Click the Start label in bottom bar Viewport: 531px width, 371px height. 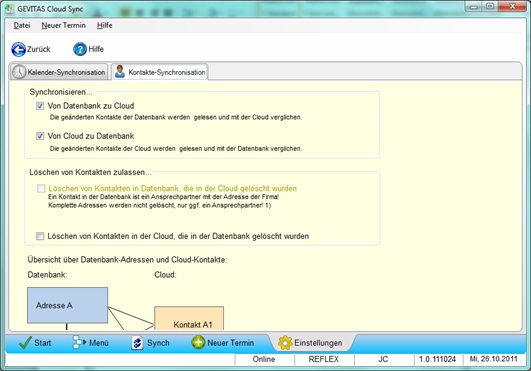tap(42, 343)
